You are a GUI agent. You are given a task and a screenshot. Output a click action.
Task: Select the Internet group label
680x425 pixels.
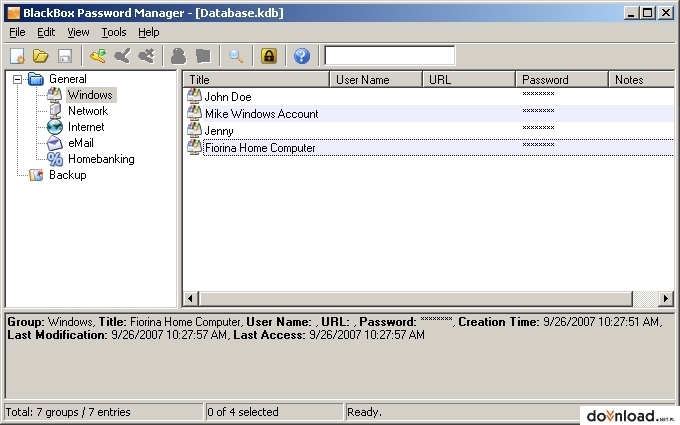pyautogui.click(x=86, y=127)
